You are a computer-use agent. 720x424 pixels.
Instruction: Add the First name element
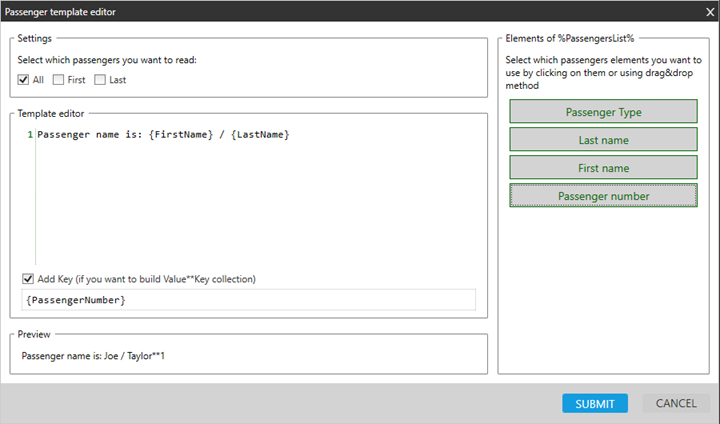click(602, 168)
